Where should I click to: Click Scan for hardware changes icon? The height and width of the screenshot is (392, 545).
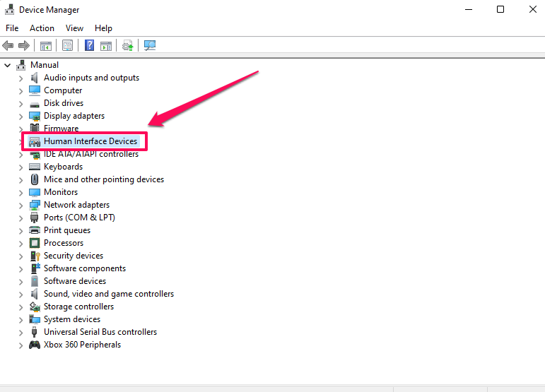click(150, 45)
